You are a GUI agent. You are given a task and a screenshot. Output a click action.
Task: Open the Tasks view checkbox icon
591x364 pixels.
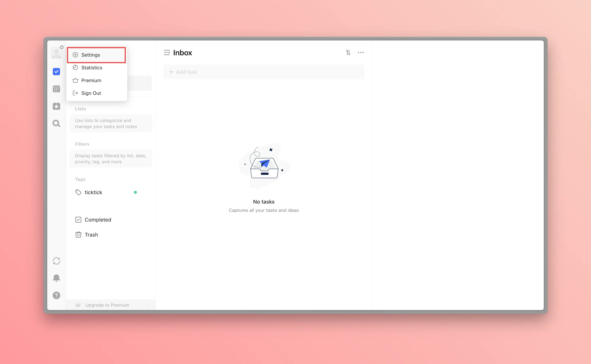[56, 71]
